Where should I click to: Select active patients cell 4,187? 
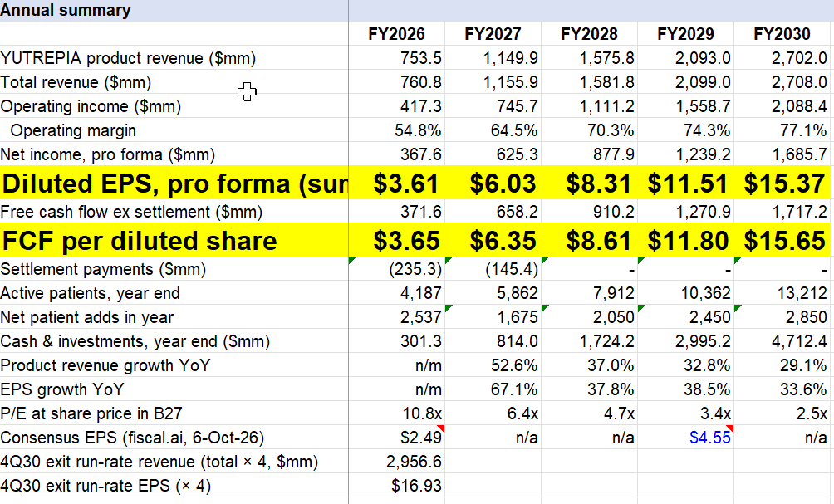coord(397,293)
